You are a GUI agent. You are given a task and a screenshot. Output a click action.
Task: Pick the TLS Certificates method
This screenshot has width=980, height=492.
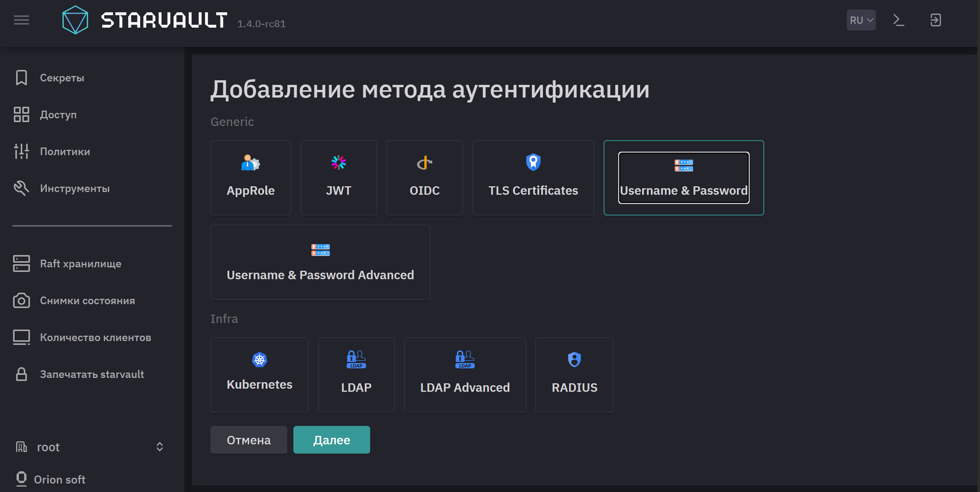533,178
